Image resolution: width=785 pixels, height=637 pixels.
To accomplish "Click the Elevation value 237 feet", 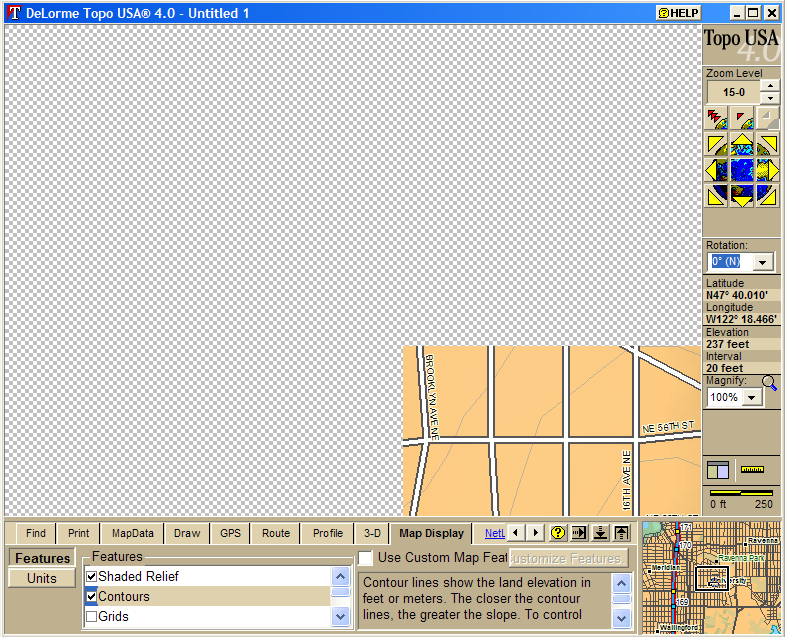I will (x=727, y=344).
